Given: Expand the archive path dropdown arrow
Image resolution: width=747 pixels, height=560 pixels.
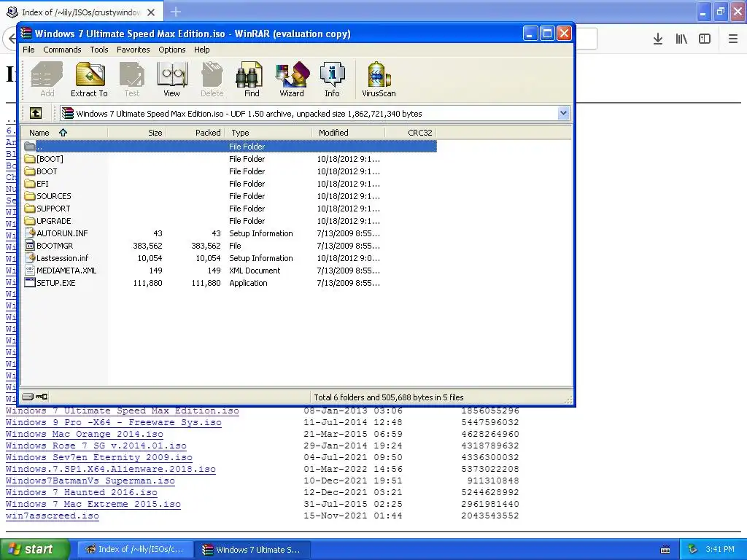Looking at the screenshot, I should tap(564, 113).
